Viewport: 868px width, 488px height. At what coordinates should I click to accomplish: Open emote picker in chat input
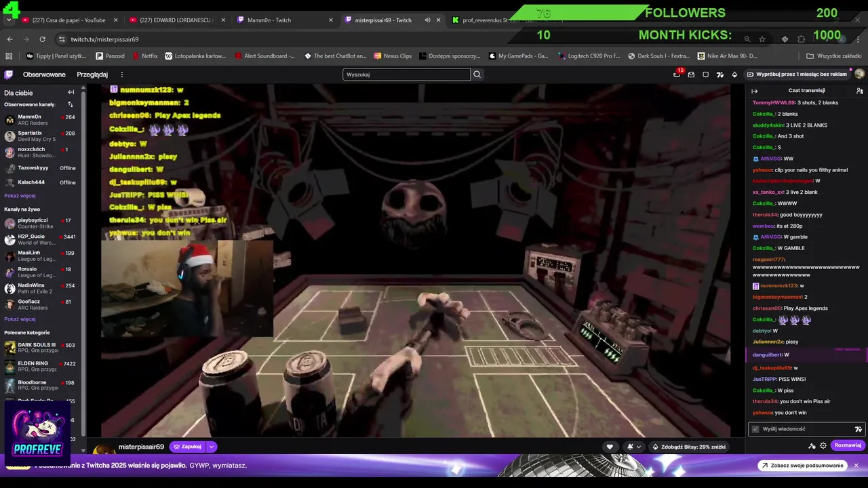[x=858, y=429]
